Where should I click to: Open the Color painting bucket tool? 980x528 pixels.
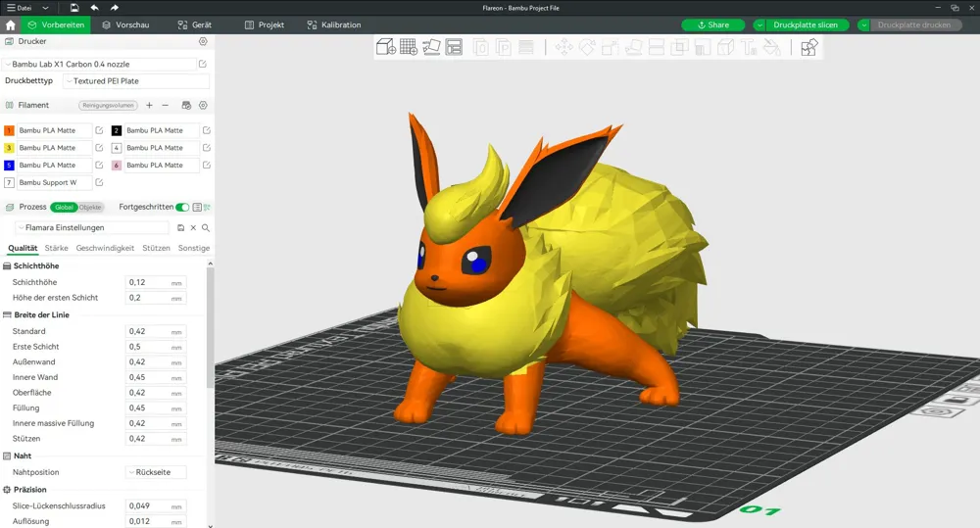point(772,47)
